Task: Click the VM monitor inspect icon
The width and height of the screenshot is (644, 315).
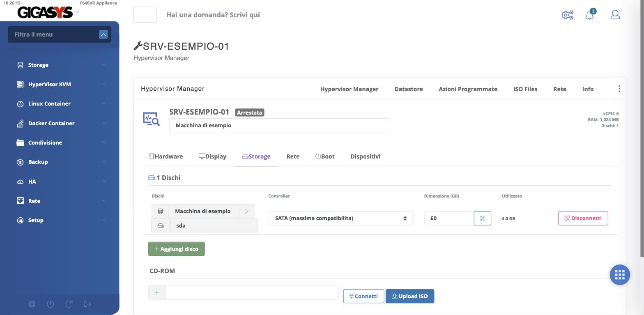Action: (x=151, y=119)
